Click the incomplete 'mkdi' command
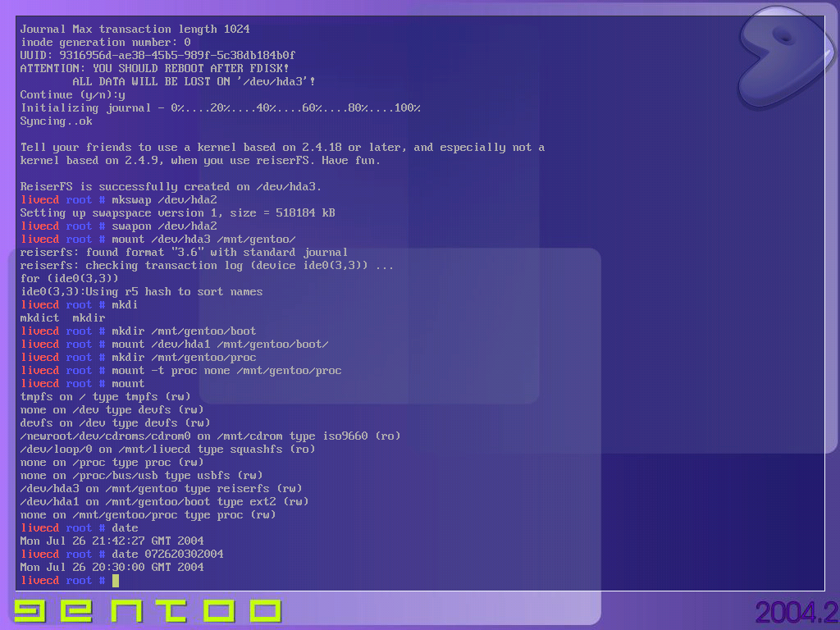 click(x=125, y=305)
